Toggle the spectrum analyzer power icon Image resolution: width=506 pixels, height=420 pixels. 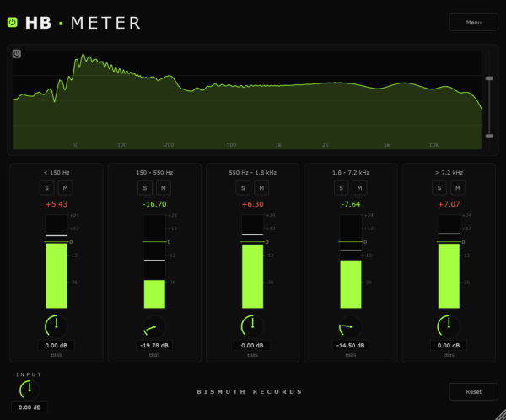(x=17, y=54)
